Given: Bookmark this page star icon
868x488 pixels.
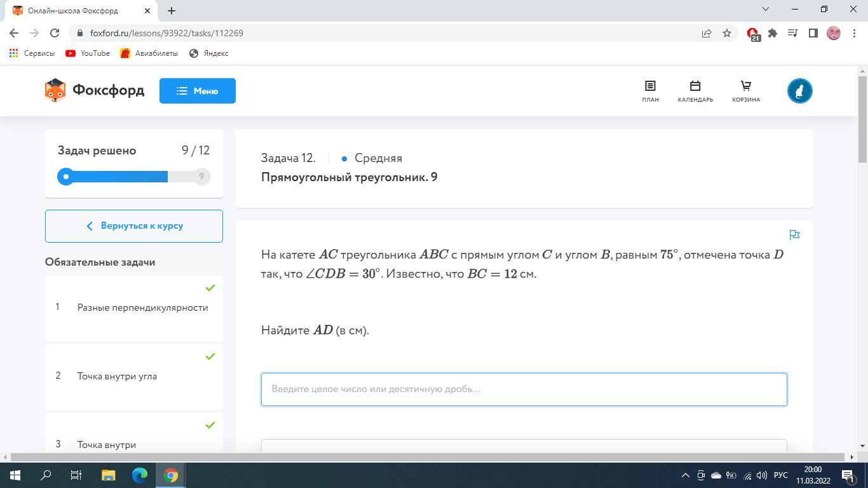Looking at the screenshot, I should point(727,33).
